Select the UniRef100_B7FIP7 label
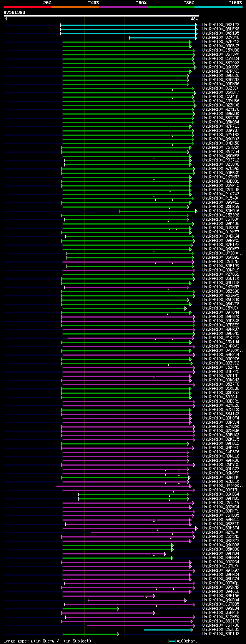This screenshot has height=644, width=246. [x=221, y=245]
